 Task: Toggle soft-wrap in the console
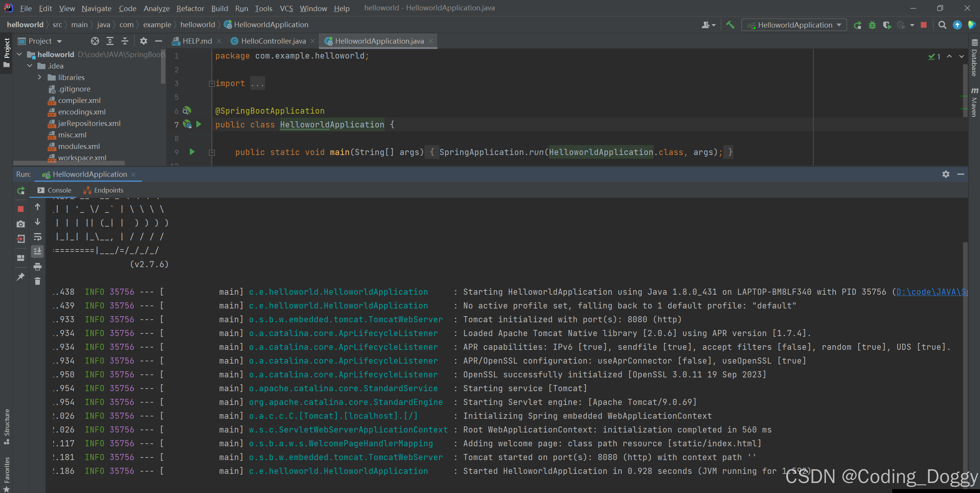pos(37,237)
